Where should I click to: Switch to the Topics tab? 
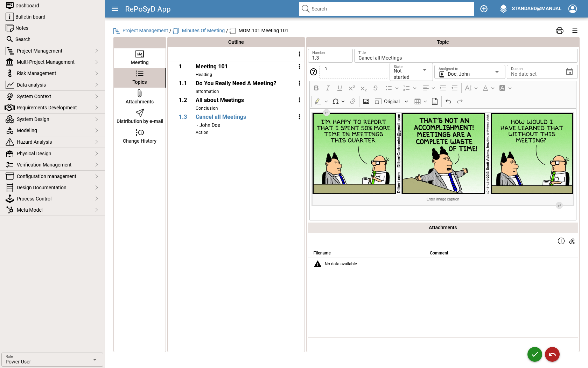pyautogui.click(x=140, y=78)
